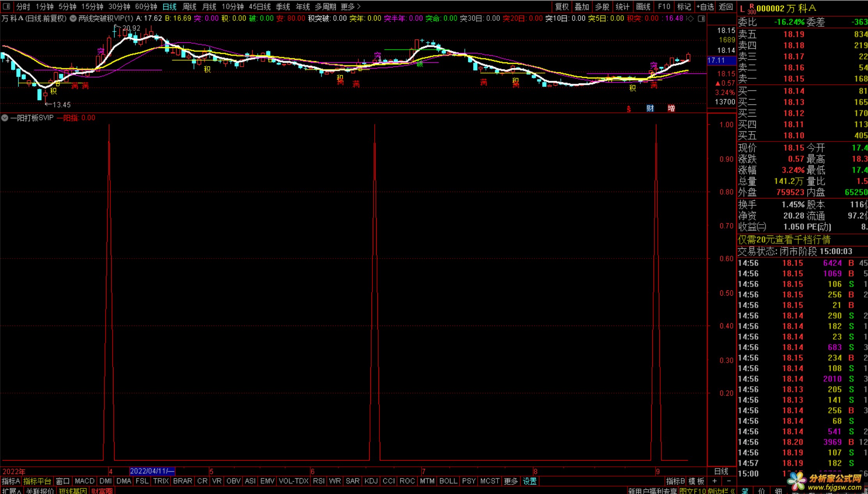This screenshot has height=494, width=868.
Task: Switch to 10分钟 chart period
Action: (x=232, y=7)
